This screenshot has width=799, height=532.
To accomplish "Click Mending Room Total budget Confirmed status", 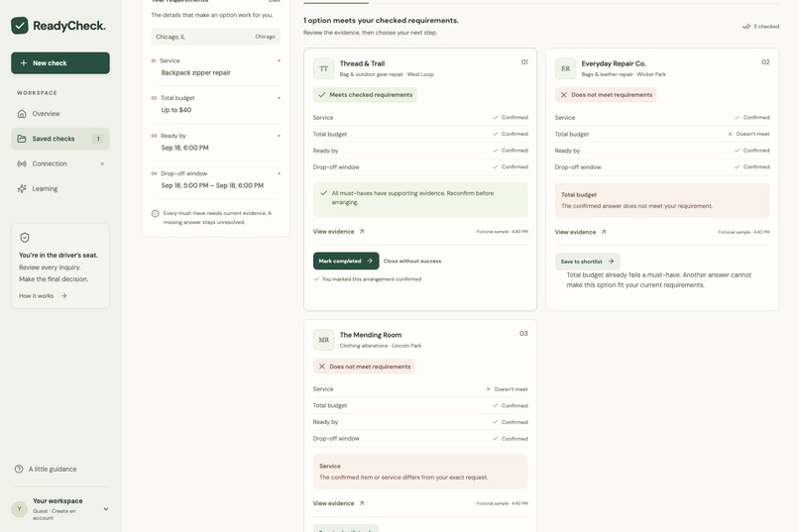I will (x=511, y=406).
